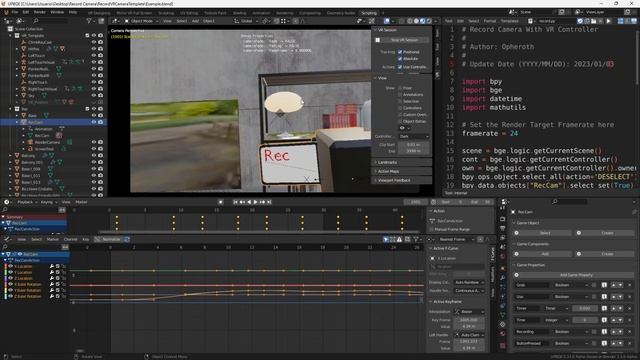Click the Game Components Add button
This screenshot has width=640, height=360.
[542, 254]
